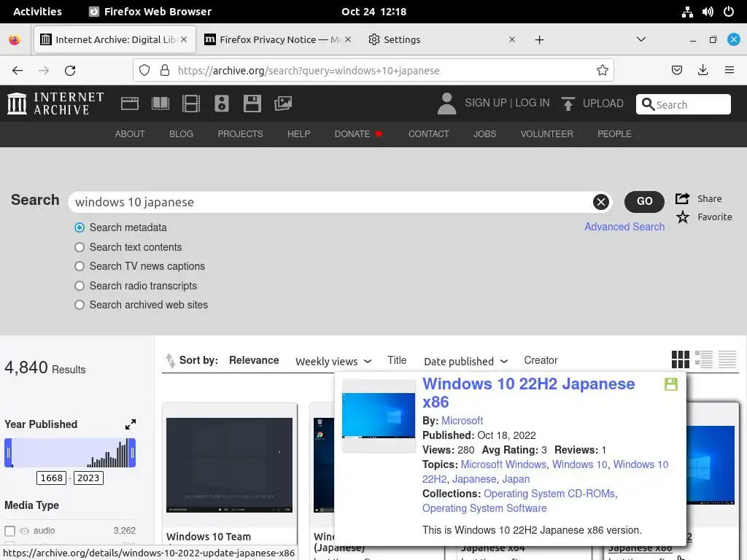Select Search TV news captions option
747x560 pixels.
80,266
